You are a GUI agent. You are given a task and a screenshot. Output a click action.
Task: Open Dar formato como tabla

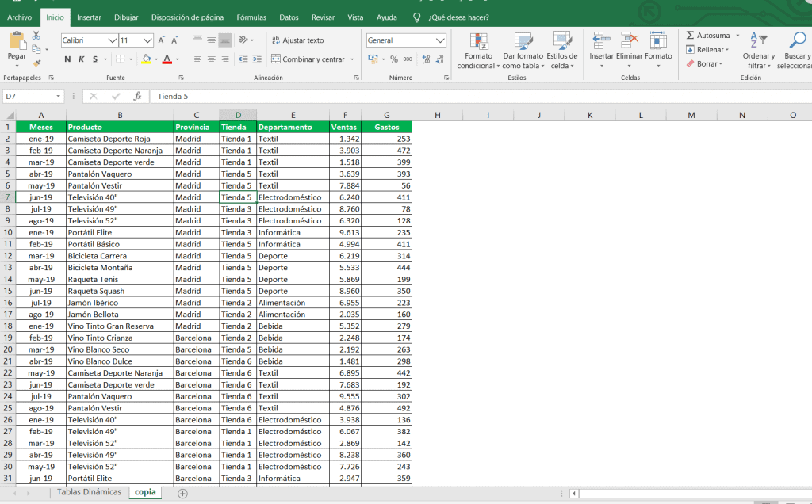(x=523, y=51)
